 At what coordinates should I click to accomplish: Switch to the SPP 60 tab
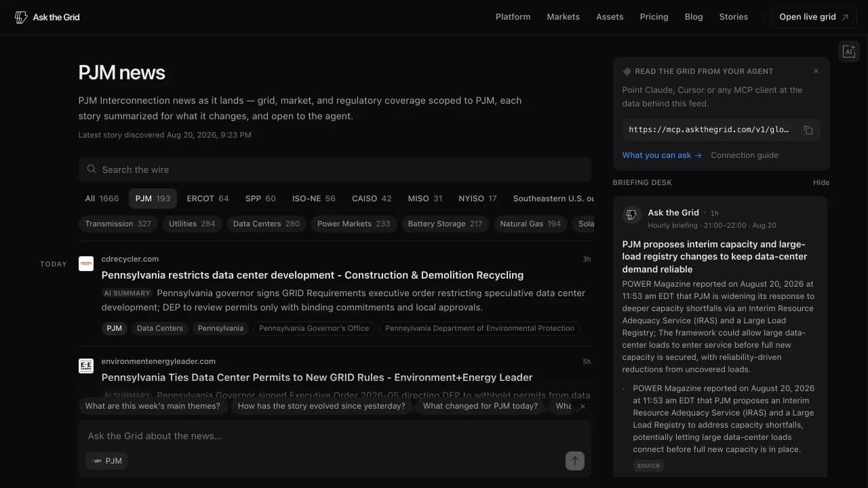pos(260,199)
